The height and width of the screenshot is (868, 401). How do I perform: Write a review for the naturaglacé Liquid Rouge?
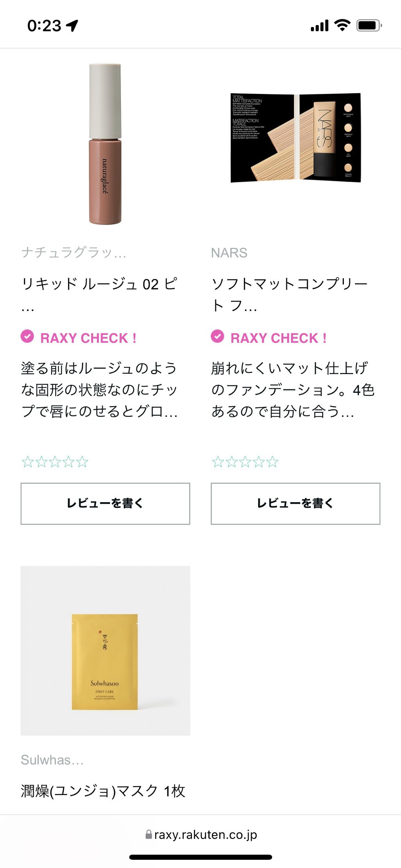[105, 503]
